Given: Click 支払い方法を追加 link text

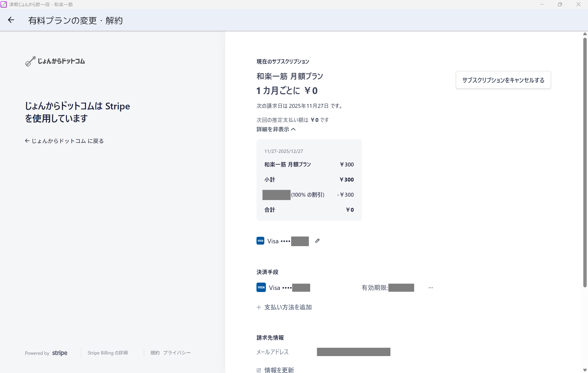Looking at the screenshot, I should (x=288, y=307).
